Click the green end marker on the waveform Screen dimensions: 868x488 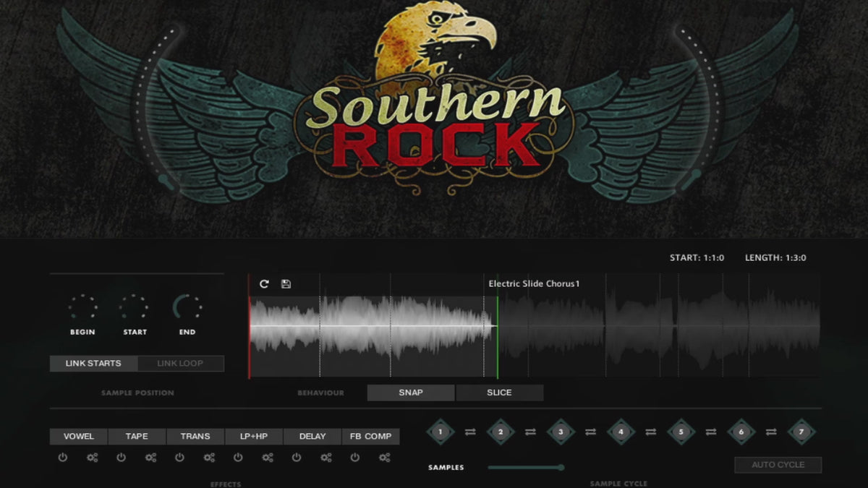pos(498,336)
